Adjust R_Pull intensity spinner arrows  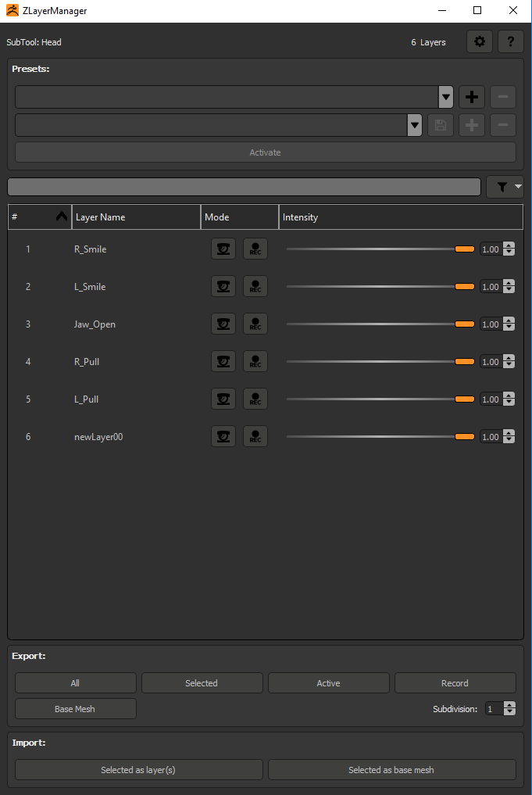point(509,361)
